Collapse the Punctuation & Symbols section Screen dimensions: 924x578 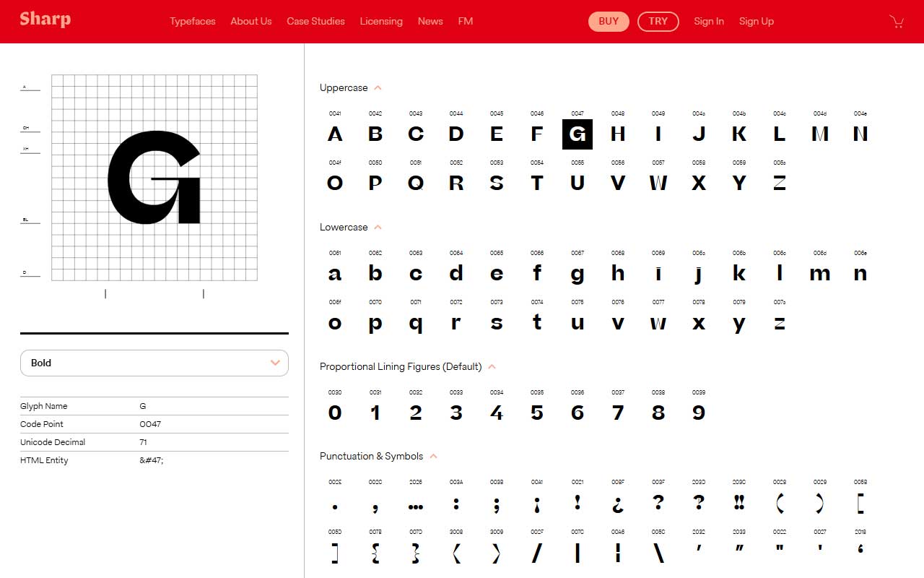click(x=433, y=456)
